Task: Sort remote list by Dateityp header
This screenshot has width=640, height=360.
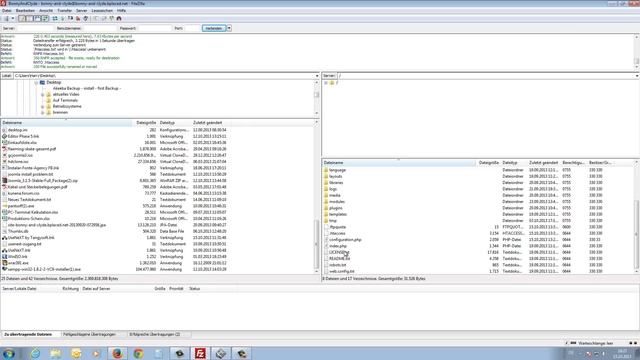Action: coord(514,163)
